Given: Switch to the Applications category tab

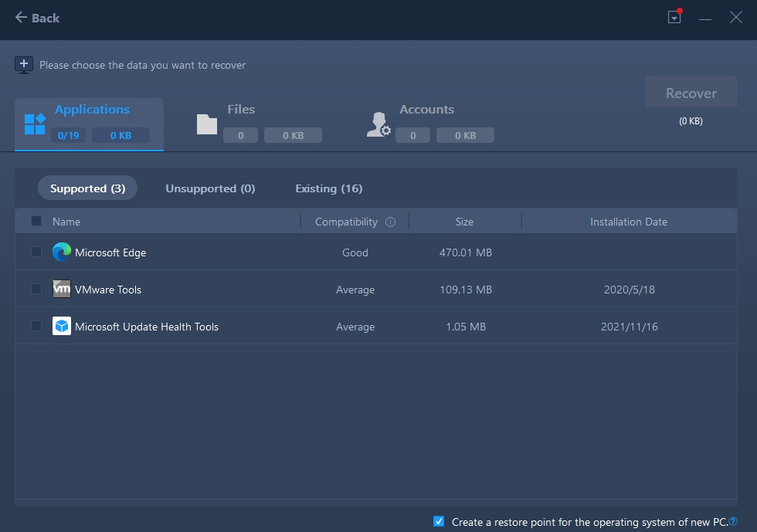Looking at the screenshot, I should click(x=90, y=124).
